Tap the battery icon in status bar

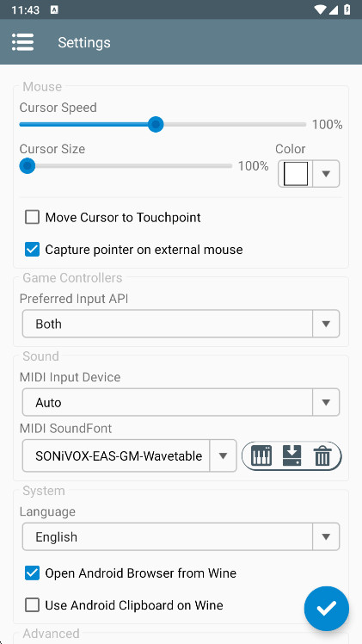point(347,9)
